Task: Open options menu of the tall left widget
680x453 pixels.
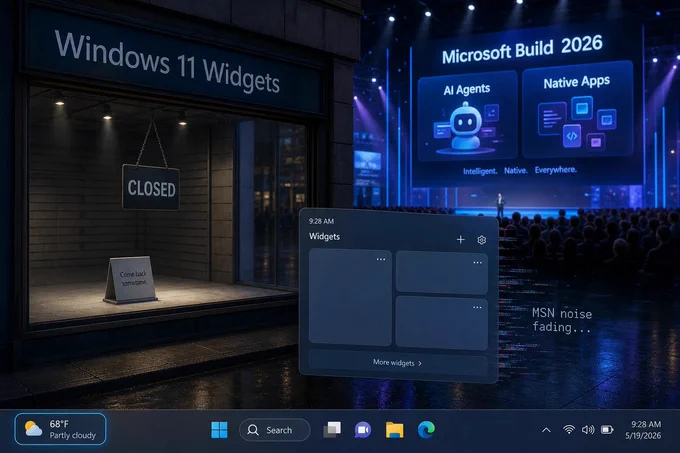Action: [381, 259]
